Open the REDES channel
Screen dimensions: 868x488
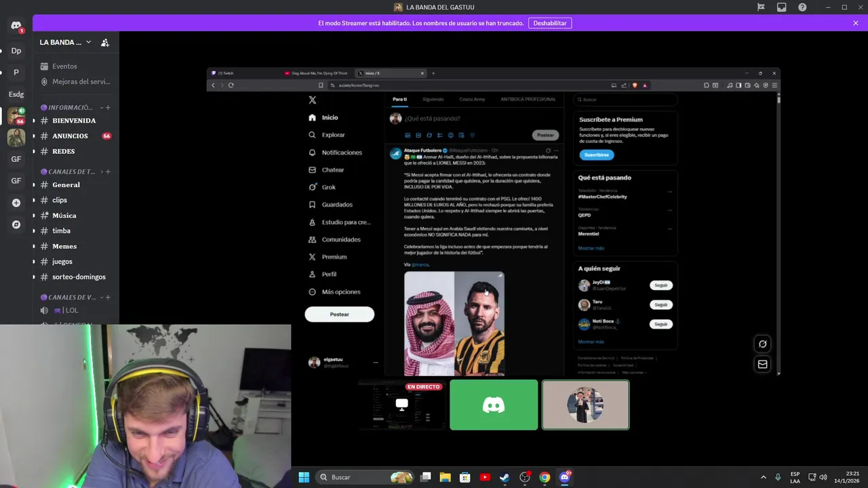coord(75,151)
